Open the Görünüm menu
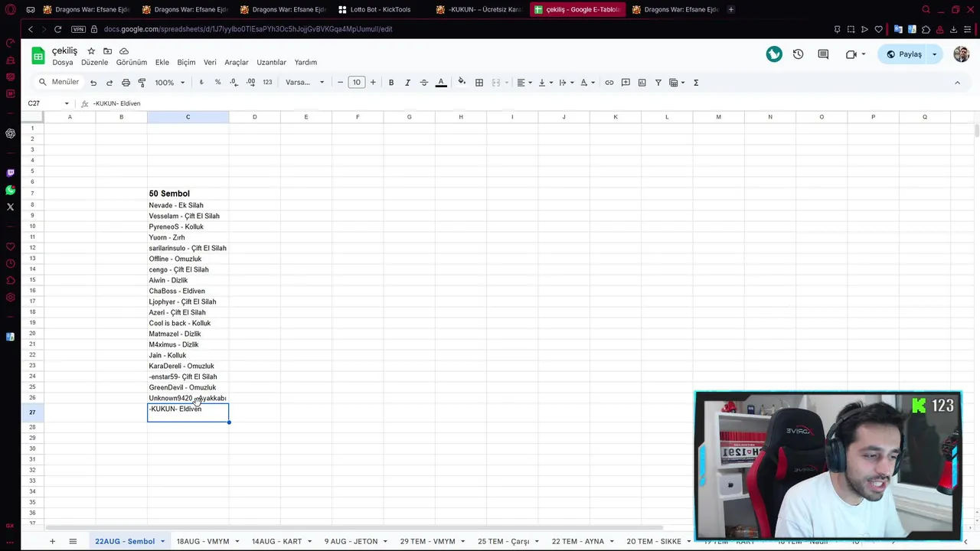This screenshot has width=980, height=551. (132, 63)
